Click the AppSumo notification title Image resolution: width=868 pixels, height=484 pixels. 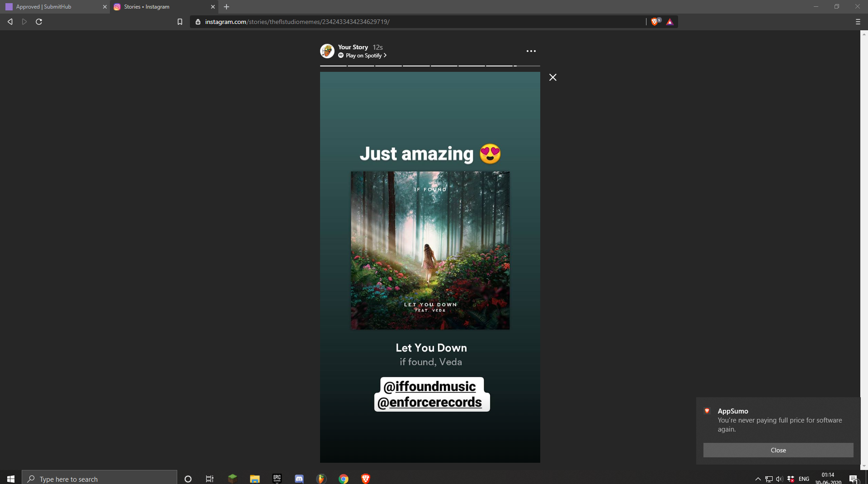point(733,411)
